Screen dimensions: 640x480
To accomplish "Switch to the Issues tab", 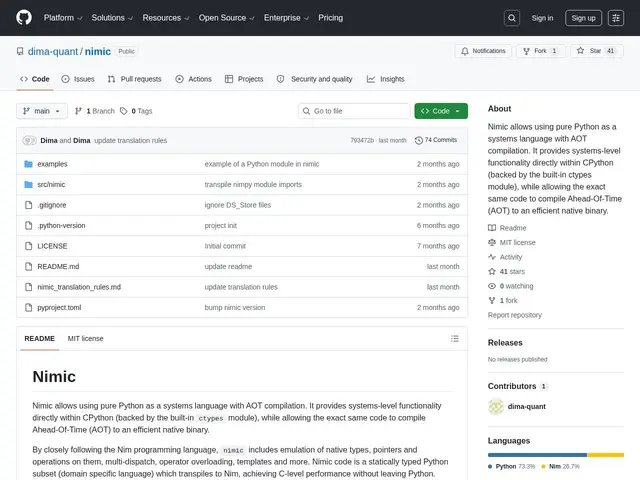I will click(x=78, y=79).
